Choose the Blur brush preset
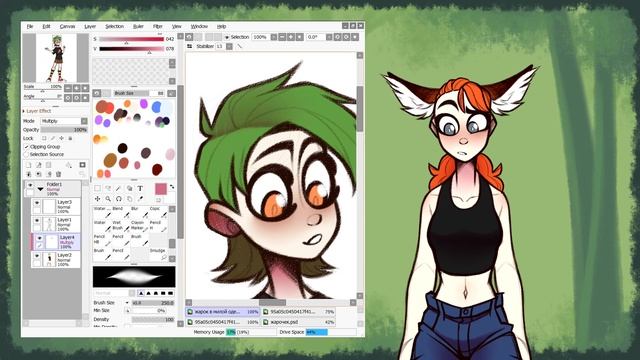The image size is (640, 360). (x=139, y=212)
